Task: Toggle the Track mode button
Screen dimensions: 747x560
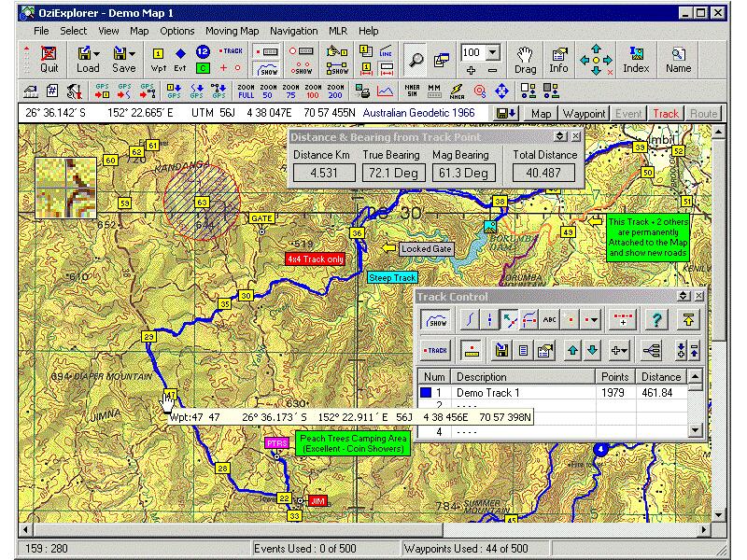Action: pos(665,114)
